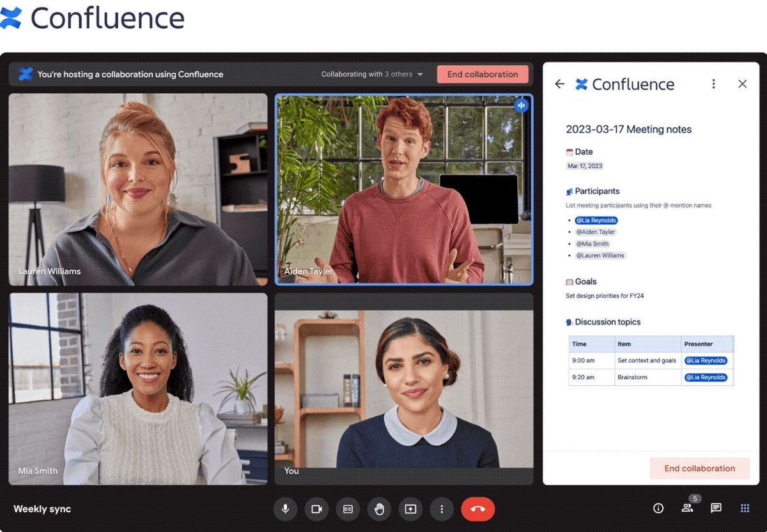Click the "2023-03-17 Meeting notes" title

(x=628, y=129)
